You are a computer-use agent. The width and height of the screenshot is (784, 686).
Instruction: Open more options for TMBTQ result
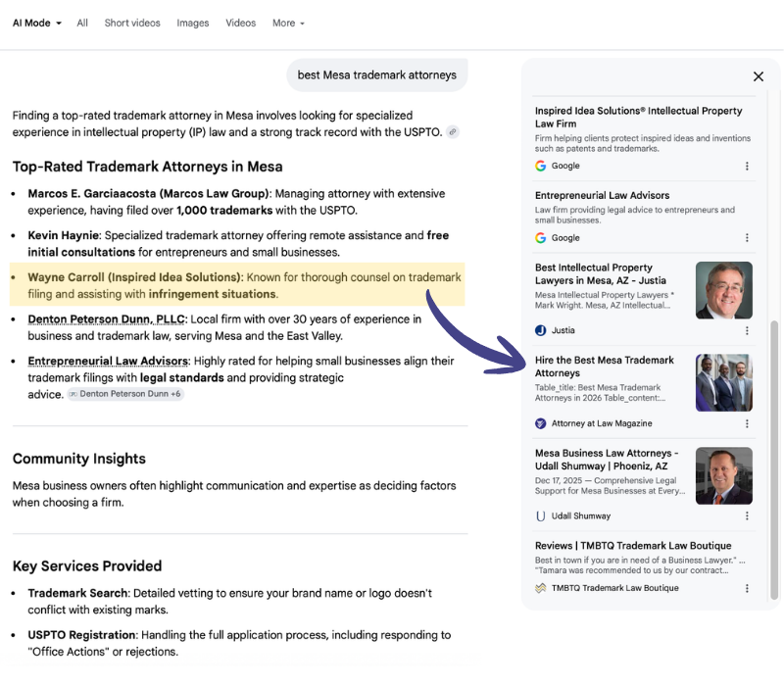point(747,589)
